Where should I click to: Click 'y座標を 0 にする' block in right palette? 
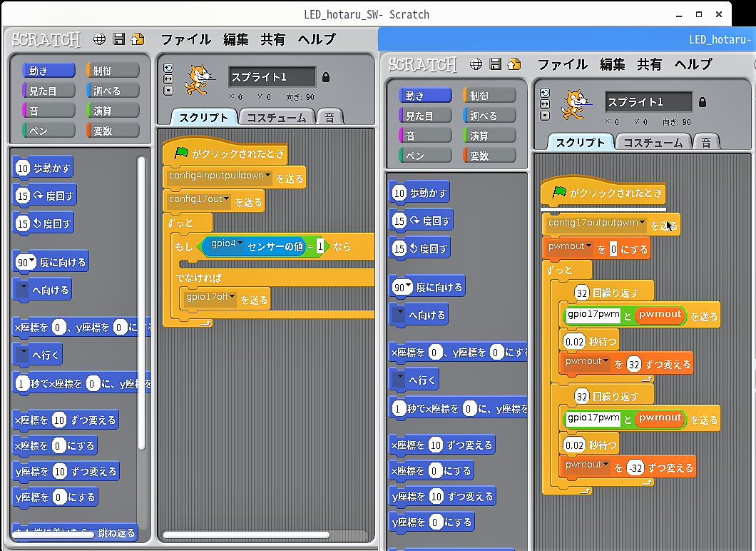[x=432, y=522]
